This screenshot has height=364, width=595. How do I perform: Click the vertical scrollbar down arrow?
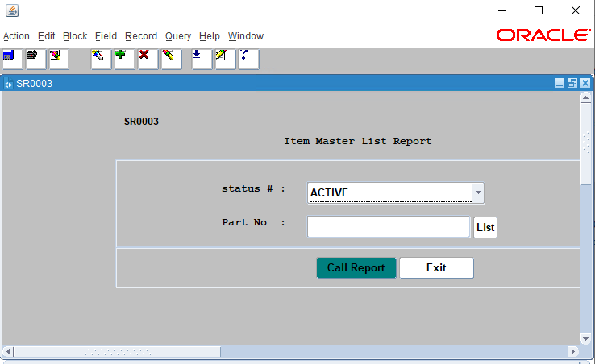[586, 339]
